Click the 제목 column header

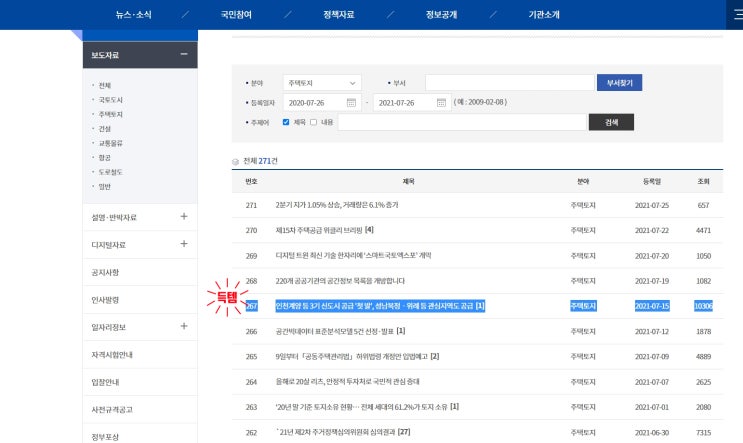(x=408, y=181)
